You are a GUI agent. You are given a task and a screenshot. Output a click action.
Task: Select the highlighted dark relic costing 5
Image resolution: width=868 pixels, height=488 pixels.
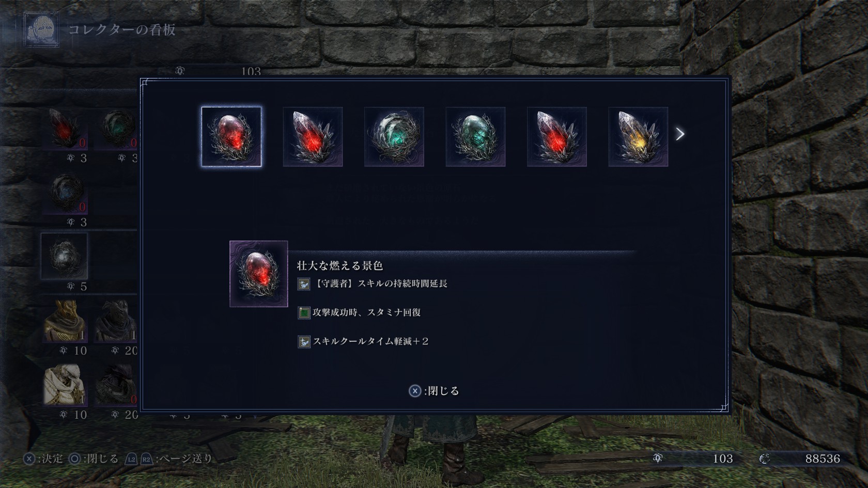(64, 256)
